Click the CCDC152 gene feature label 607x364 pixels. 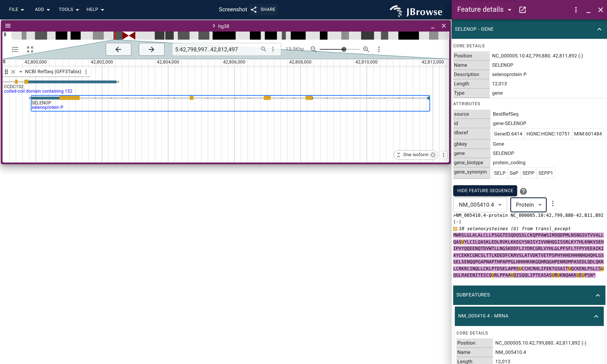click(14, 87)
